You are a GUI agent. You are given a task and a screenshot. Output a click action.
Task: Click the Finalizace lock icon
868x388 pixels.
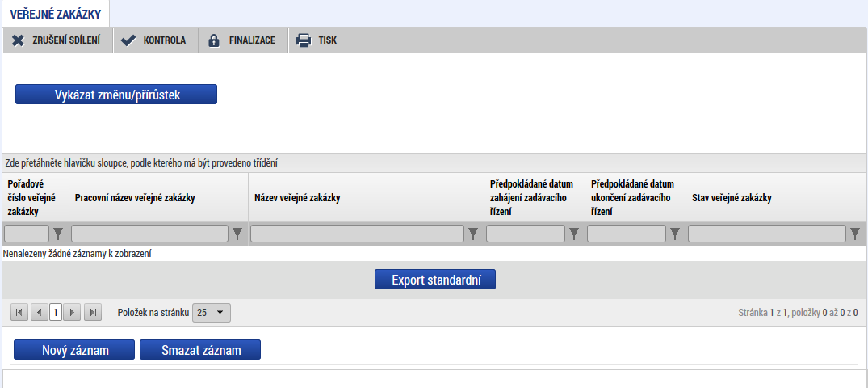click(x=214, y=40)
